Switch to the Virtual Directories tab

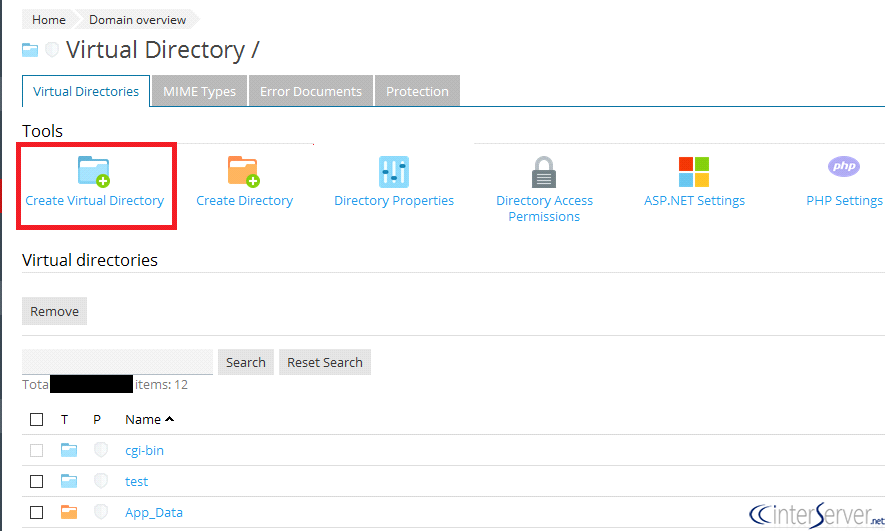(x=86, y=91)
